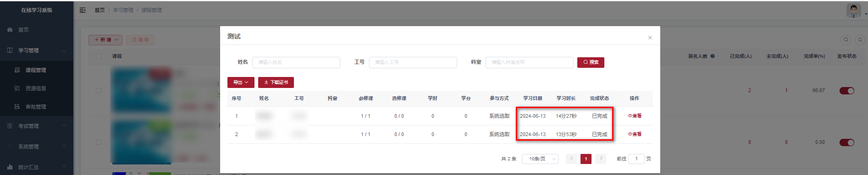
Task: Click the 参与方式 column header
Action: click(499, 98)
